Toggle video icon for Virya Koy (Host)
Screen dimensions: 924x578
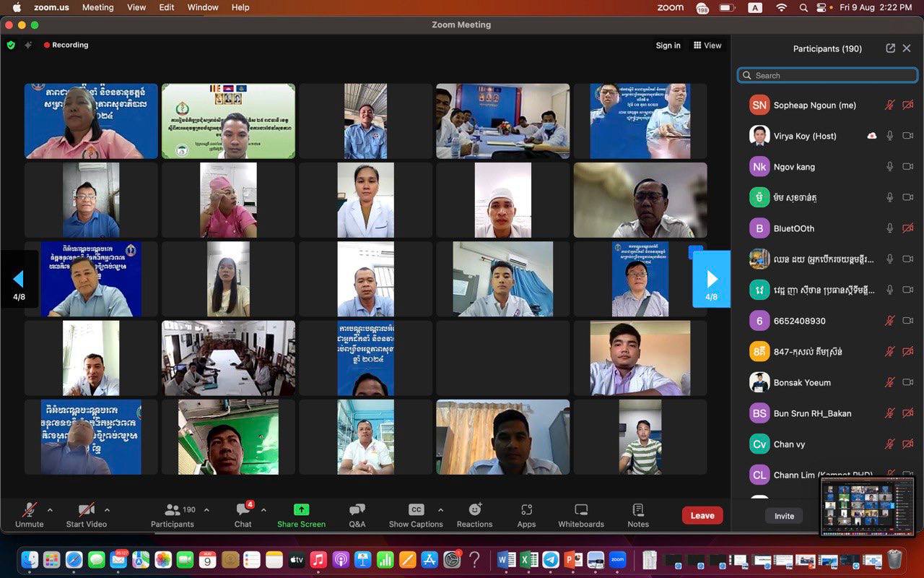click(908, 136)
